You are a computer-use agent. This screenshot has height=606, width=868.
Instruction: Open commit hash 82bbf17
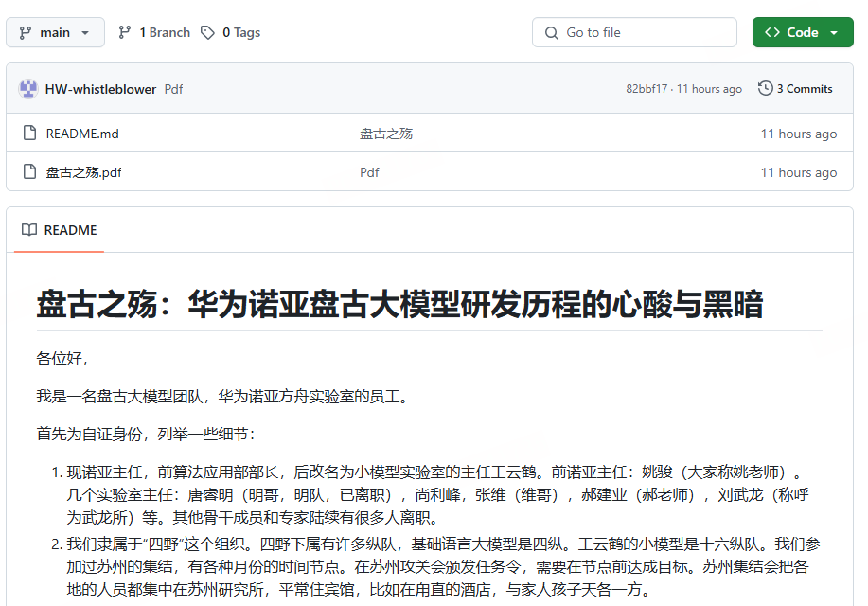click(647, 89)
